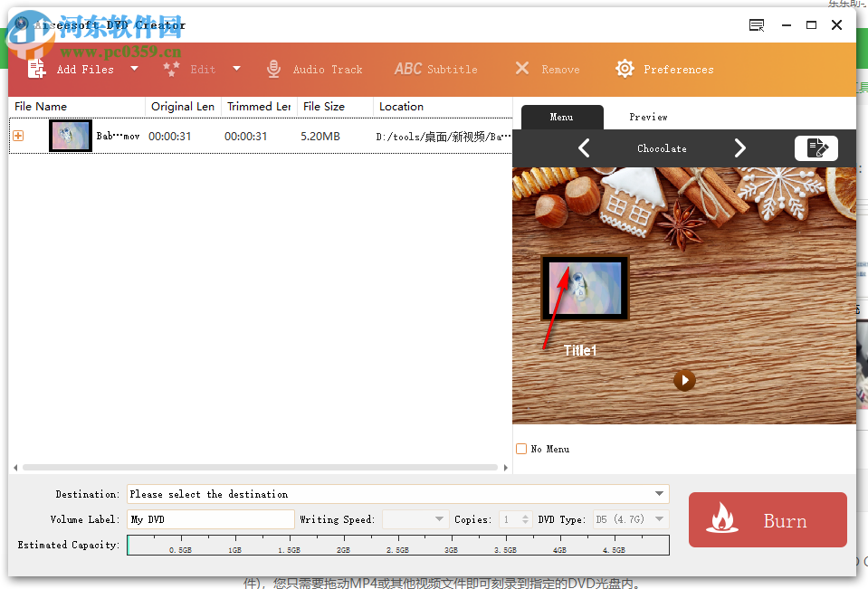This screenshot has width=868, height=589.
Task: Click the Burn flame icon
Action: [x=723, y=520]
